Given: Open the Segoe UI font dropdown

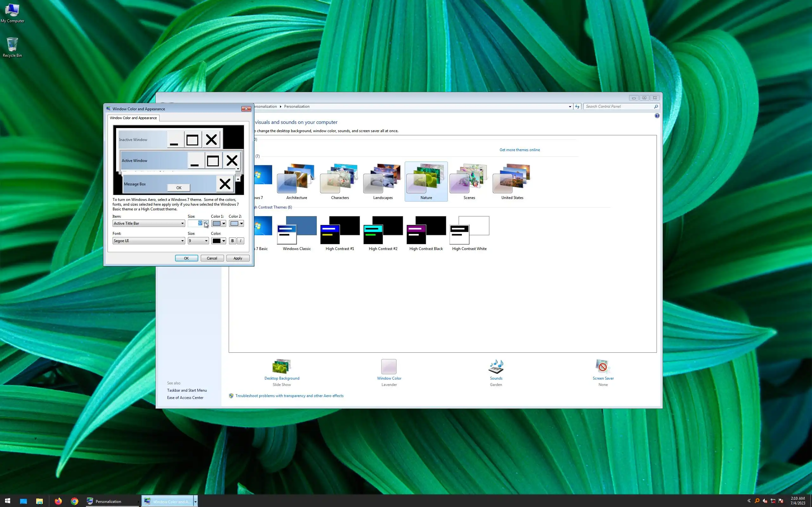Looking at the screenshot, I should tap(149, 241).
